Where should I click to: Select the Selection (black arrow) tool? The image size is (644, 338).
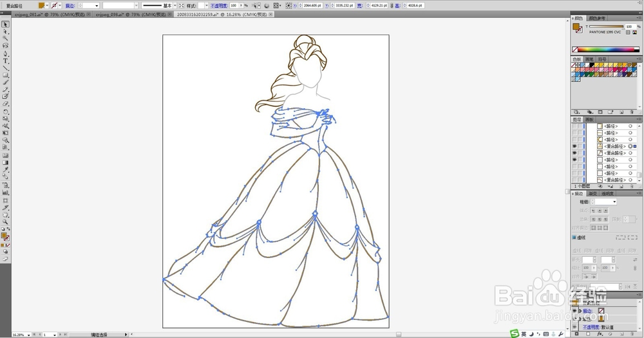point(5,24)
